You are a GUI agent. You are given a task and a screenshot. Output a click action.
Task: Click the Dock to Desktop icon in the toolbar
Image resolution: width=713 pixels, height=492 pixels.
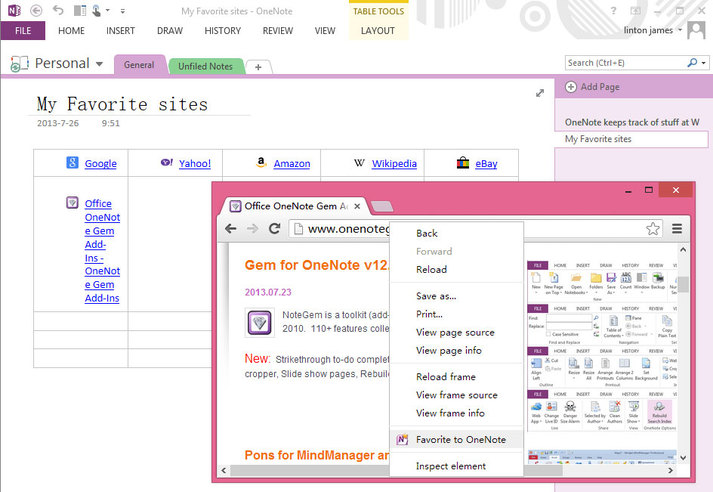(80, 10)
